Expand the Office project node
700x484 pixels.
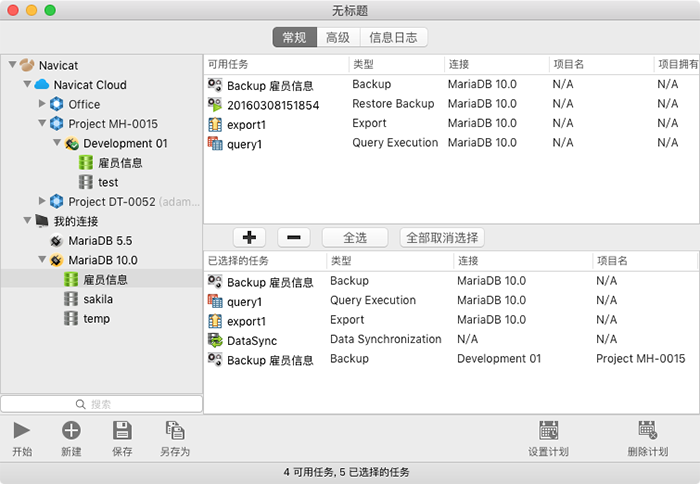42,104
